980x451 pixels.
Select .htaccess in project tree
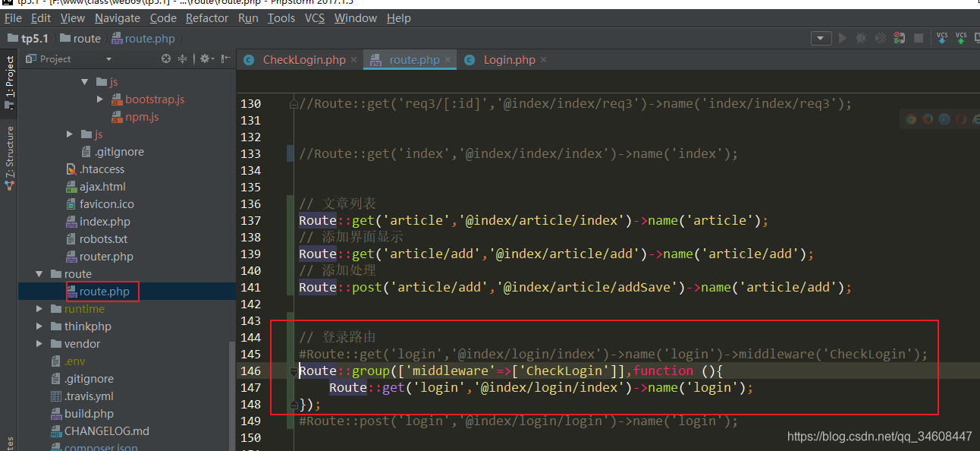102,169
